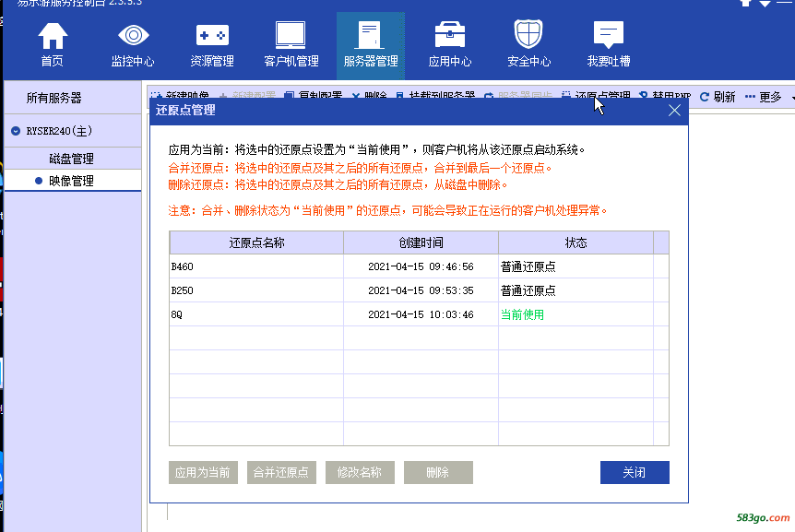Open 安全中心 shield icon
The image size is (795, 532).
528,34
